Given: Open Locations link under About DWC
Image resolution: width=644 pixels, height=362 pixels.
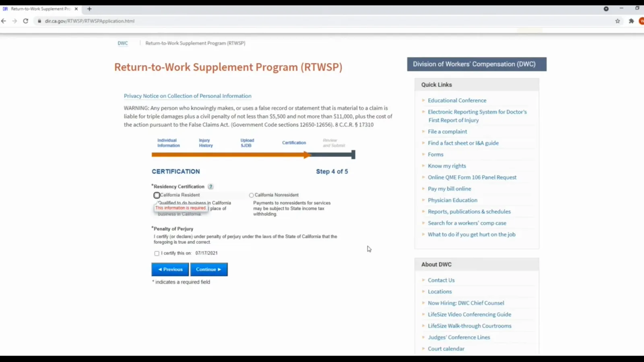Looking at the screenshot, I should click(440, 292).
